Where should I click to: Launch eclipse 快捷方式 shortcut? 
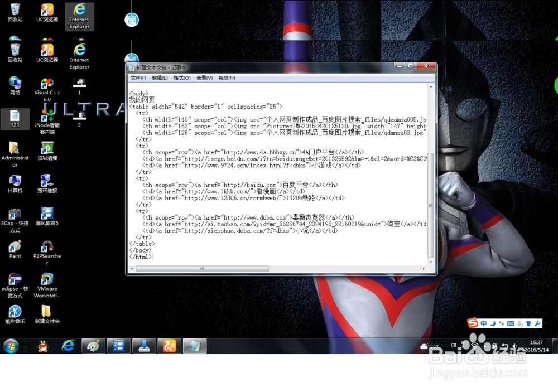[15, 285]
